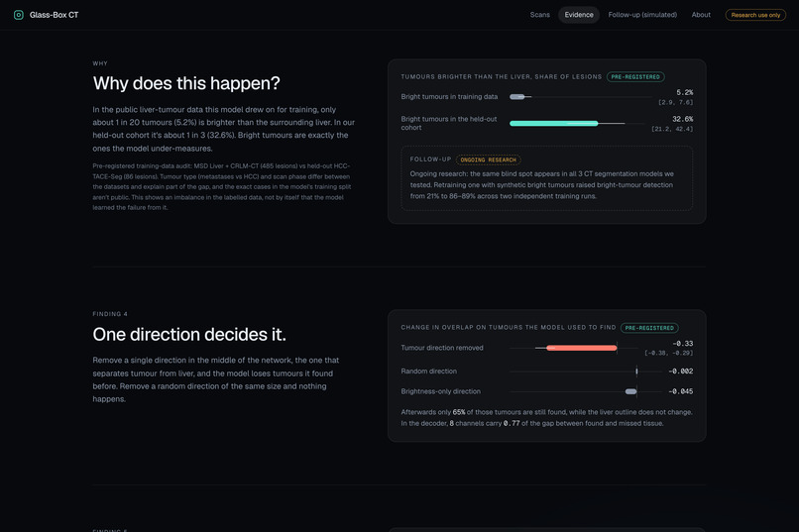Viewport: 799px width, 532px height.
Task: Click the Tumour direction removed label
Action: click(442, 348)
